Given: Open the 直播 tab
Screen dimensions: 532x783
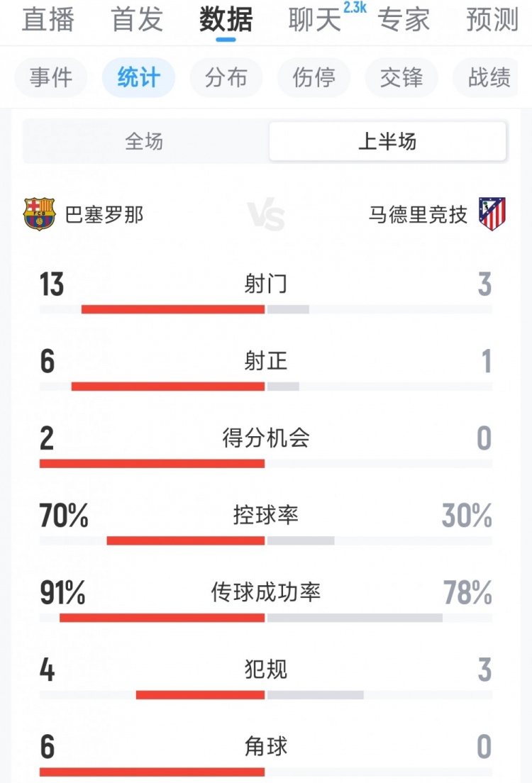Looking at the screenshot, I should (x=48, y=20).
